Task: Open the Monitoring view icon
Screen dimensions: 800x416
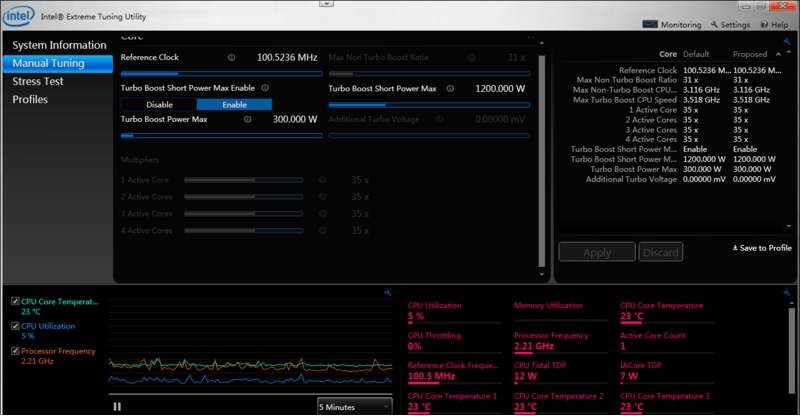Action: pyautogui.click(x=649, y=24)
